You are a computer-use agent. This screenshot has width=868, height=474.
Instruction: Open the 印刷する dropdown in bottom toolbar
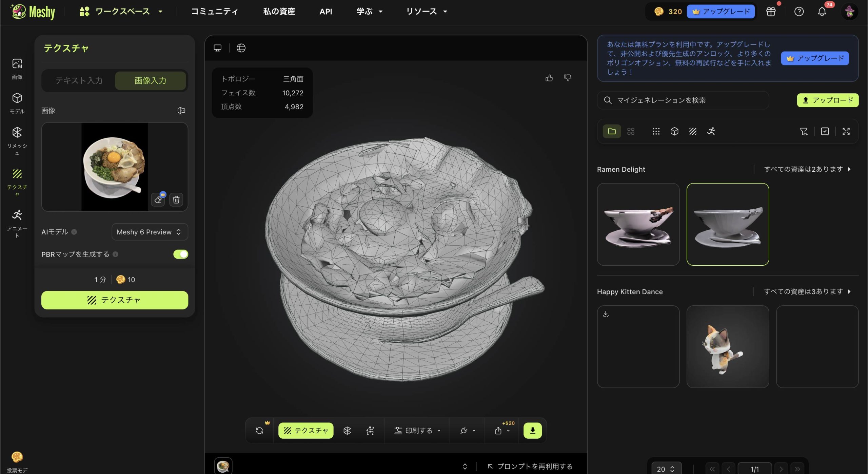(417, 430)
